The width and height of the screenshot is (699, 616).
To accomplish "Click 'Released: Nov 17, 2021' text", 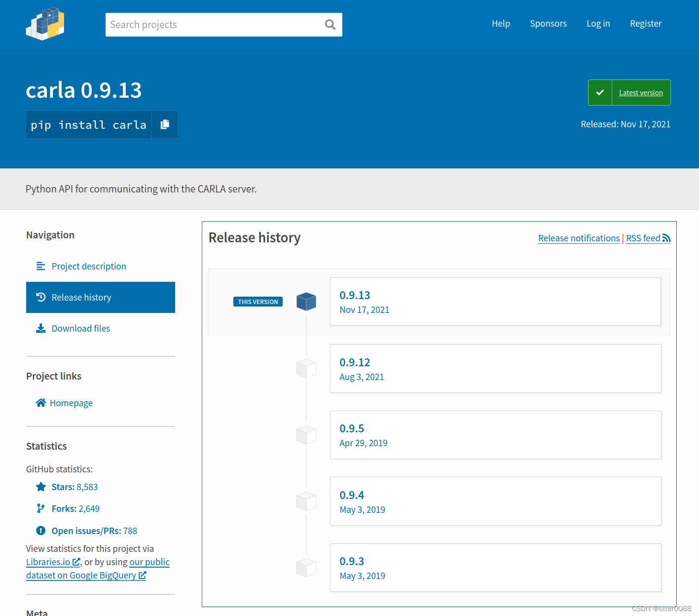I will [625, 124].
